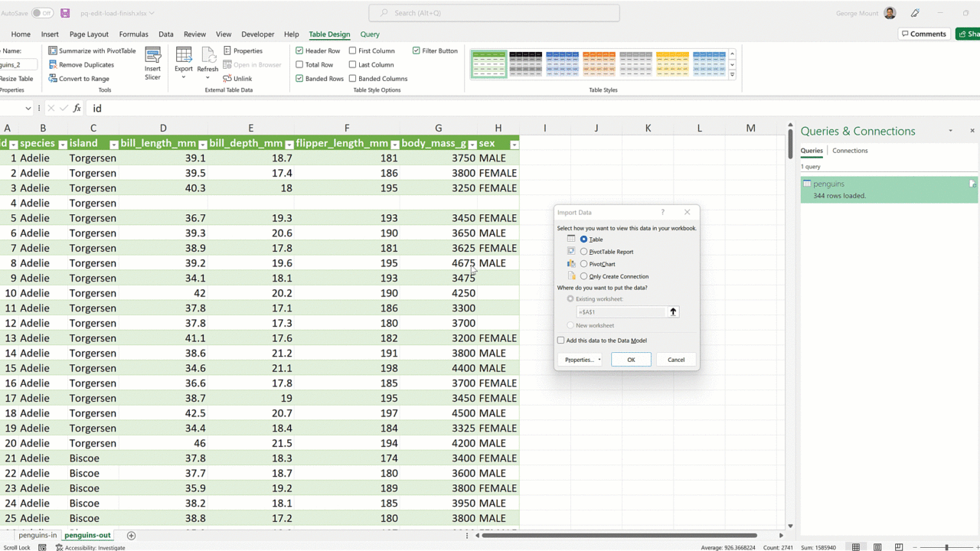Enable the Total Row checkbox

tap(299, 65)
